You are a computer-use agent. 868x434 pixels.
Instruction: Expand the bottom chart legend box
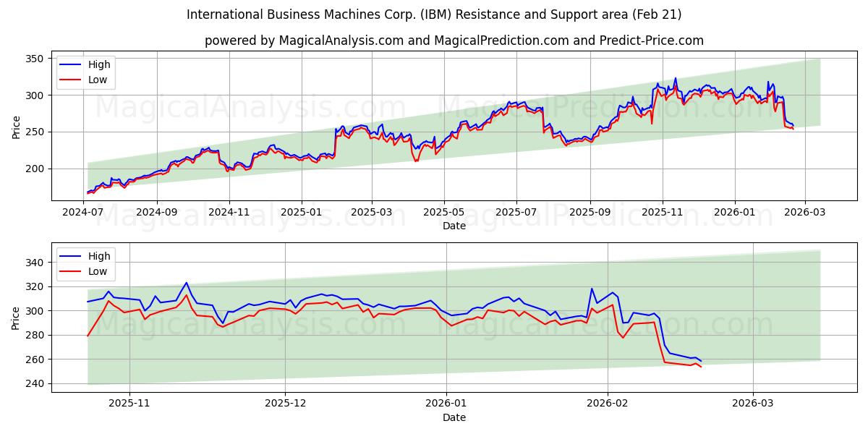pos(88,263)
